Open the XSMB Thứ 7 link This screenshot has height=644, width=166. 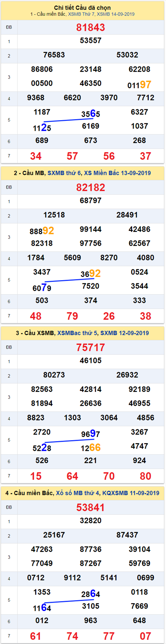[82, 14]
